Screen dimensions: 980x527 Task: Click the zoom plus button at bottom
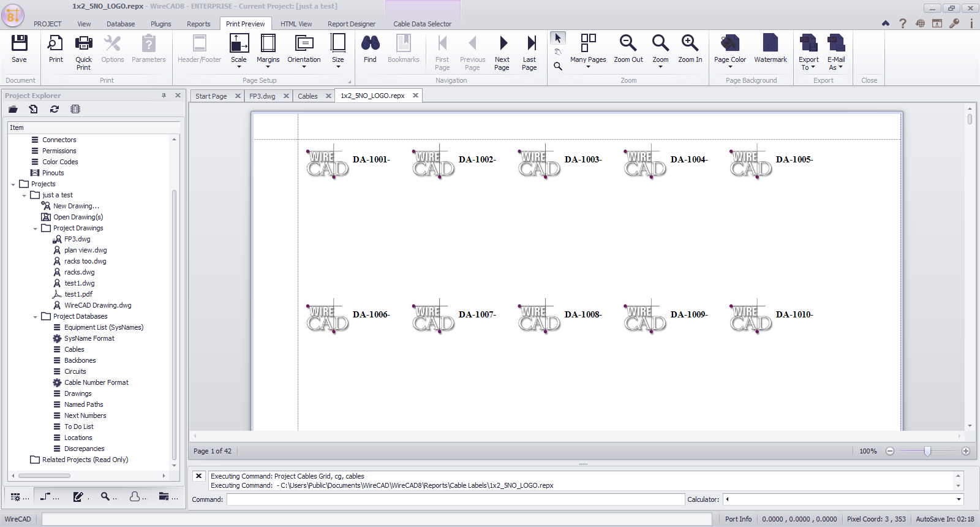(x=966, y=451)
